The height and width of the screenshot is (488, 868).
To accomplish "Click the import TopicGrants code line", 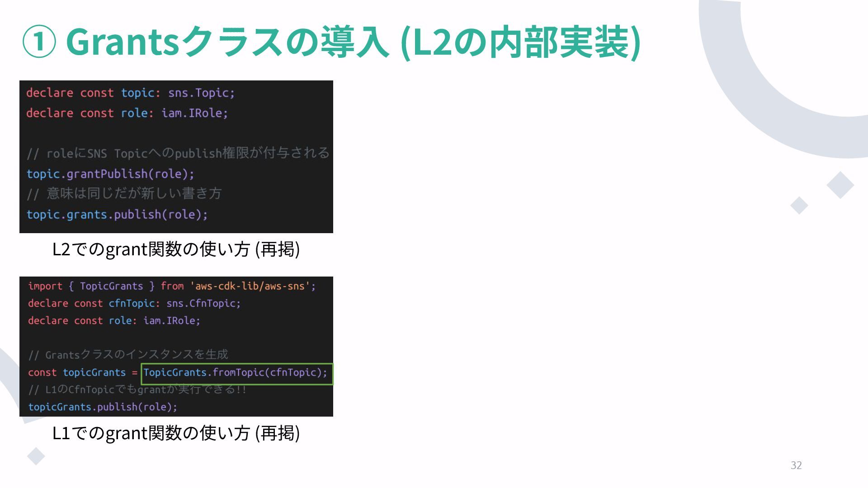I will tap(172, 286).
